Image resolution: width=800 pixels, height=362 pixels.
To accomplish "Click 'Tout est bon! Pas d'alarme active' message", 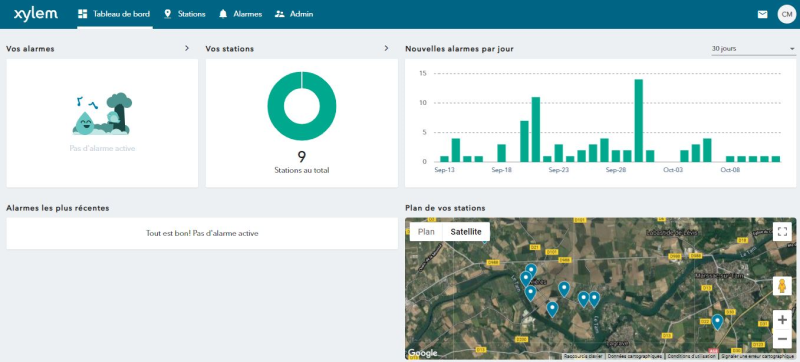I will coord(202,234).
